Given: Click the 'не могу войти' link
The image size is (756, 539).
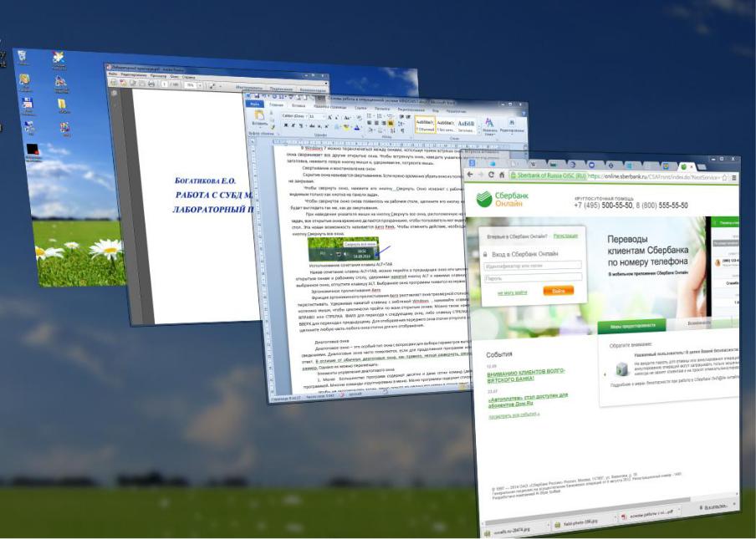Looking at the screenshot, I should (x=512, y=292).
